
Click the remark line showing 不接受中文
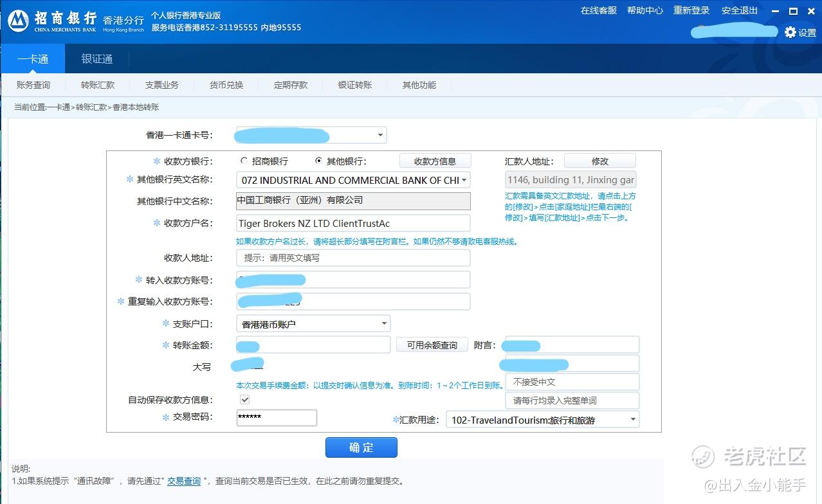tap(572, 382)
